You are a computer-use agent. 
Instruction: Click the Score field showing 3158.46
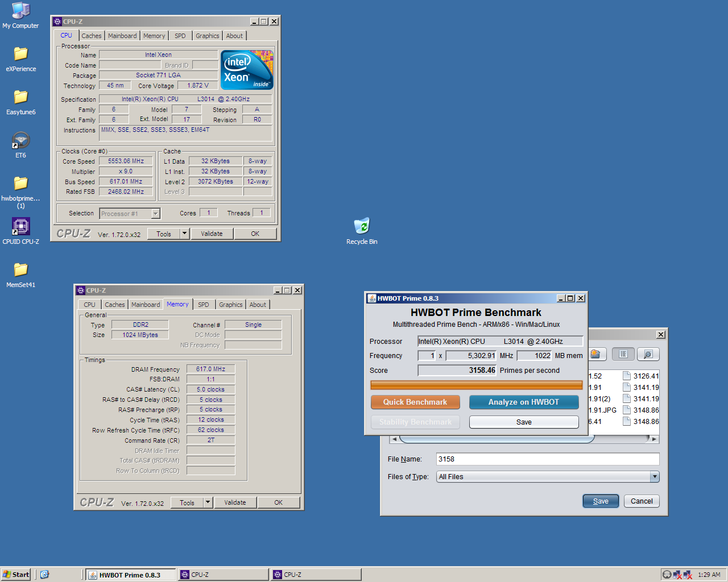457,371
